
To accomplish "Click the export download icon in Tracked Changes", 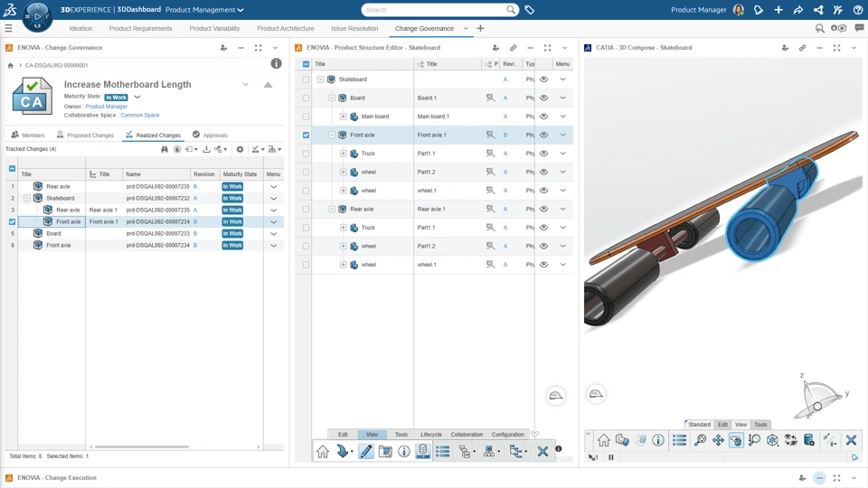I will tap(206, 149).
